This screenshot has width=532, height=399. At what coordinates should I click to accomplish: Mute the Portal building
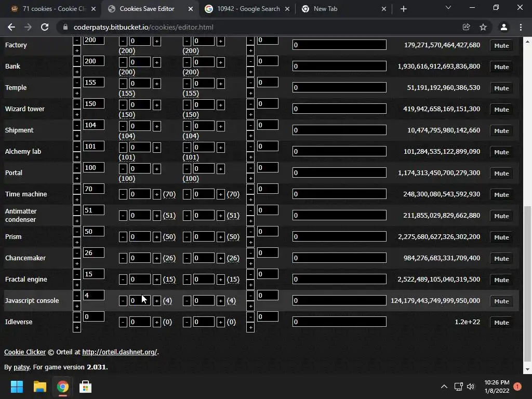click(501, 174)
